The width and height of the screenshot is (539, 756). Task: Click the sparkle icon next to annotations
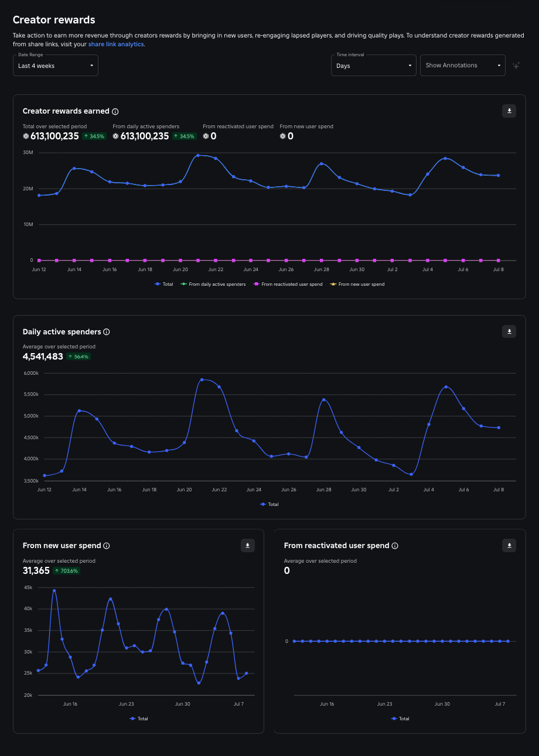pyautogui.click(x=516, y=66)
